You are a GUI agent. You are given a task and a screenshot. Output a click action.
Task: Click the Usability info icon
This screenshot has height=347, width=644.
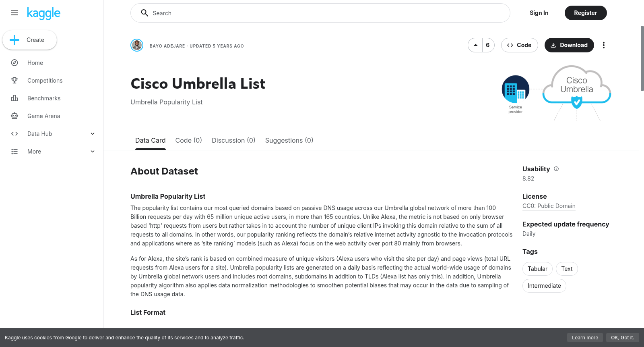click(x=556, y=169)
